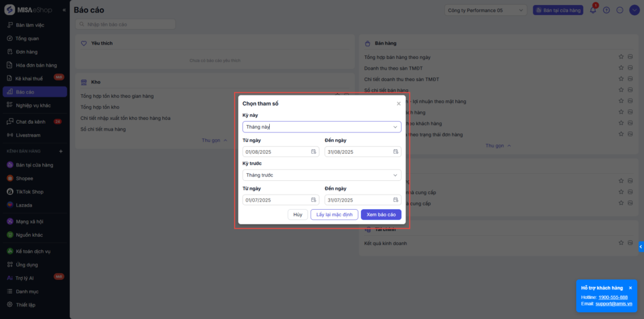Star the Doanh thu theo sàn TMĐT report
Viewport: 644px width, 319px height.
620,68
